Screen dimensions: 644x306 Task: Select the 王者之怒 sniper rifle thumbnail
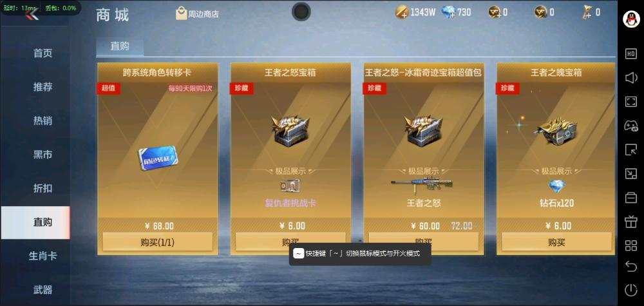coord(421,184)
